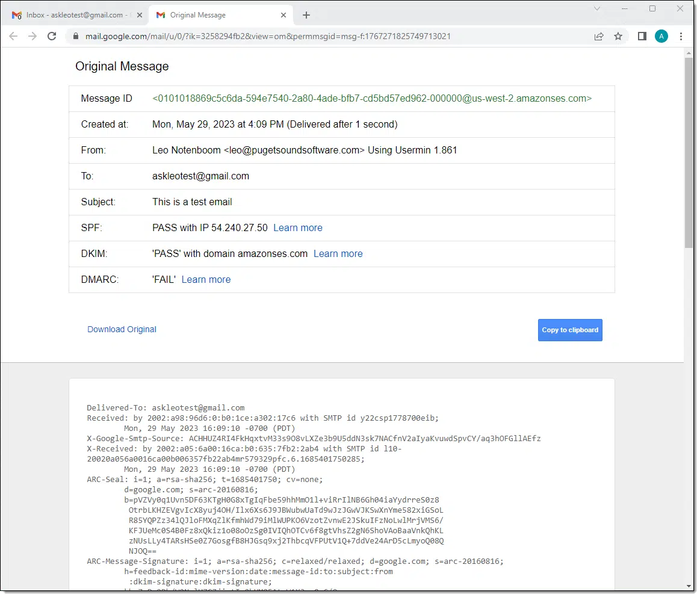
Task: Click the share page icon
Action: (599, 36)
